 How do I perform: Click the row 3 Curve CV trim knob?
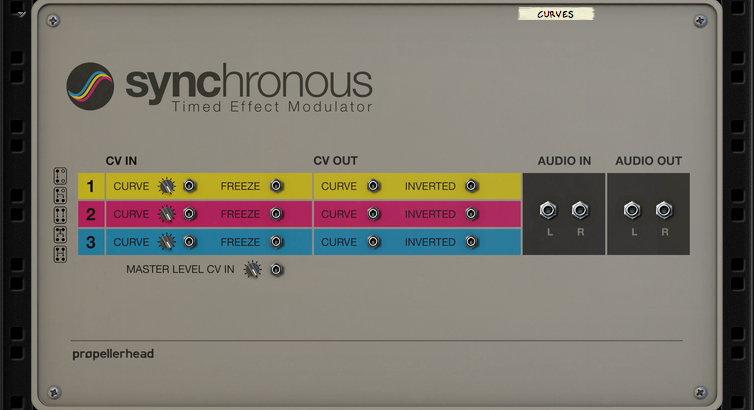(167, 241)
